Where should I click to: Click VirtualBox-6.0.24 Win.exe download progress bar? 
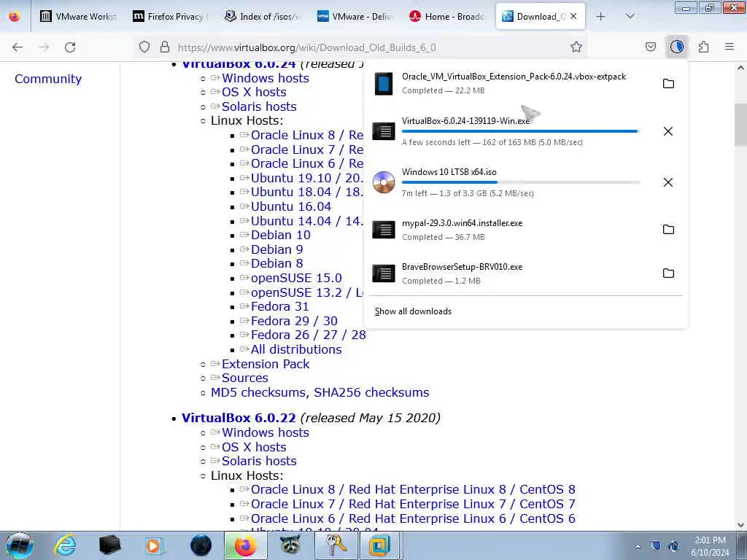tap(520, 131)
